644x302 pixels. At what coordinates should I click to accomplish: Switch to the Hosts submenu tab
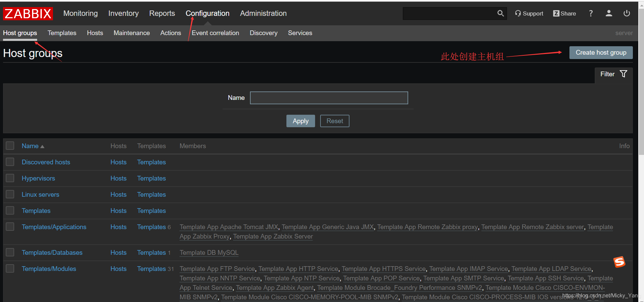pos(95,33)
